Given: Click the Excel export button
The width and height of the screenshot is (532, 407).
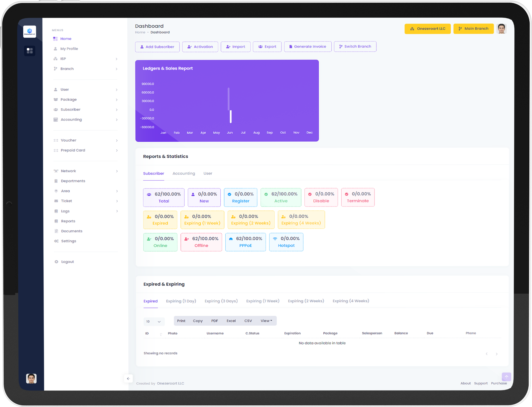Looking at the screenshot, I should [x=231, y=321].
